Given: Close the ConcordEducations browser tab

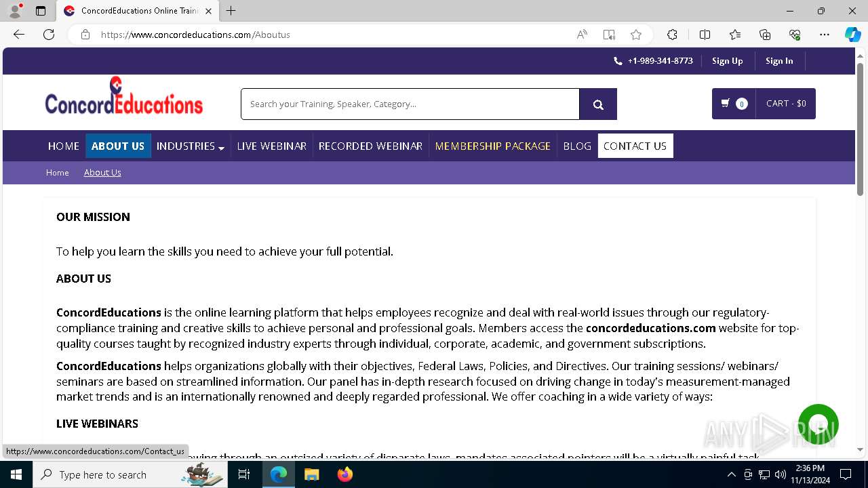Looking at the screenshot, I should (x=208, y=11).
